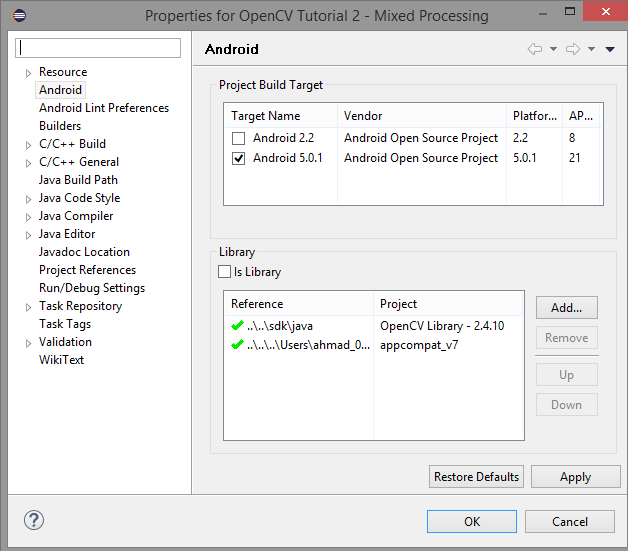Image resolution: width=628 pixels, height=551 pixels.
Task: Click the disabled Remove button
Action: (x=567, y=338)
